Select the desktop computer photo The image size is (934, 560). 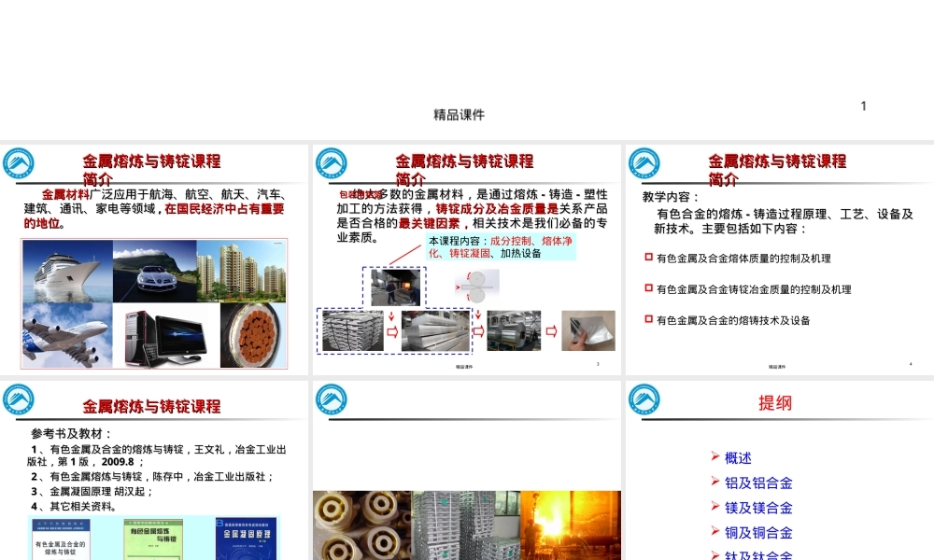click(x=166, y=335)
